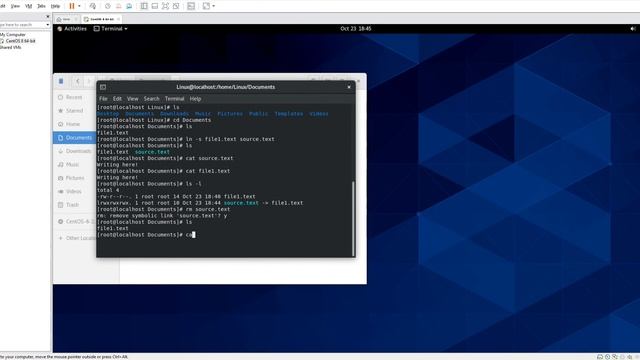Click the 'ls -l' command line
The image size is (640, 360).
(x=149, y=184)
